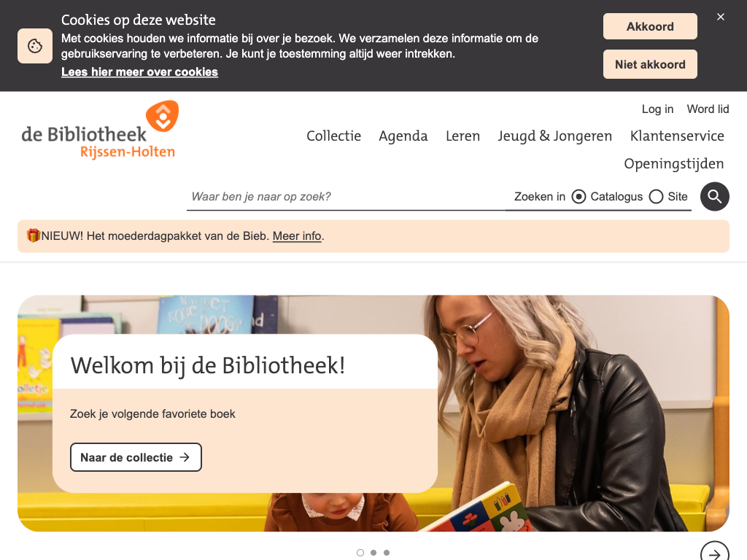
Task: Click the gift icon in the announcement bar
Action: coord(33,236)
